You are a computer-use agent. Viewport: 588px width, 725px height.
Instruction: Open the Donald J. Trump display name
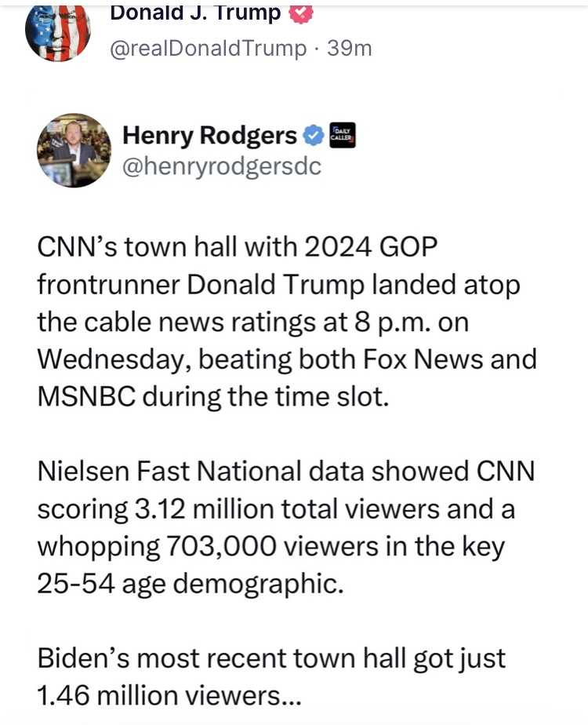point(194,13)
